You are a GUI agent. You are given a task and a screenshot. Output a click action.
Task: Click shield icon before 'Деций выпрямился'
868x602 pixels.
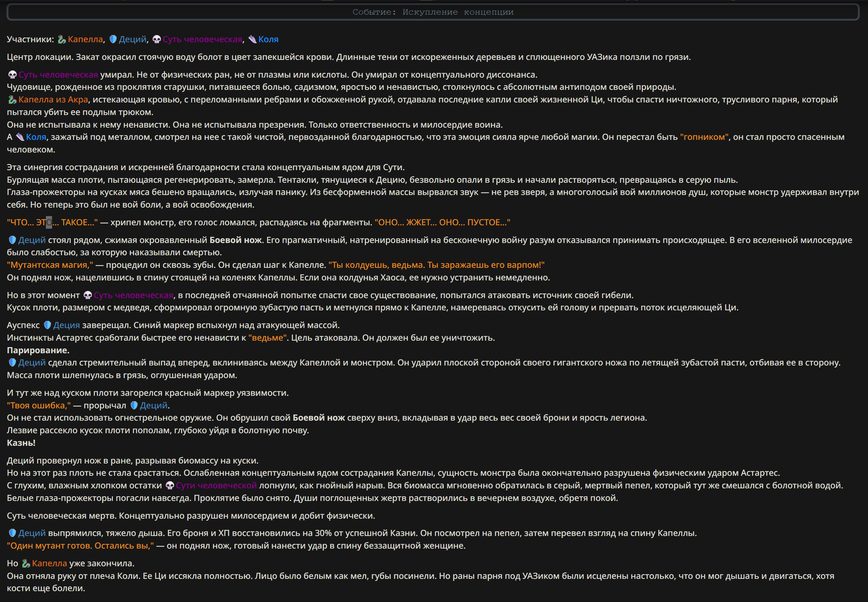pos(13,533)
